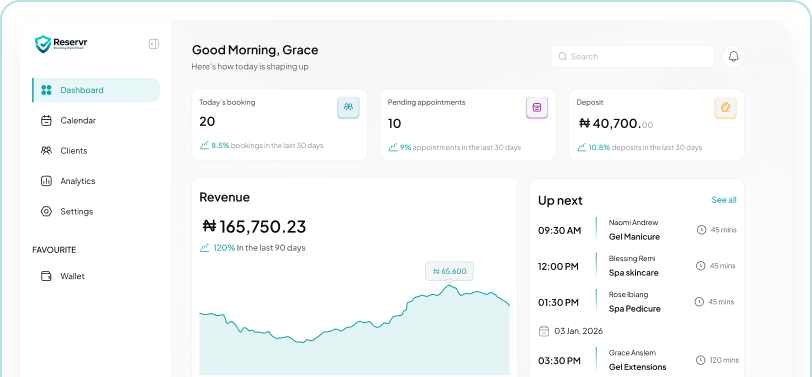Click the Deposit orange tag icon

[x=726, y=108]
